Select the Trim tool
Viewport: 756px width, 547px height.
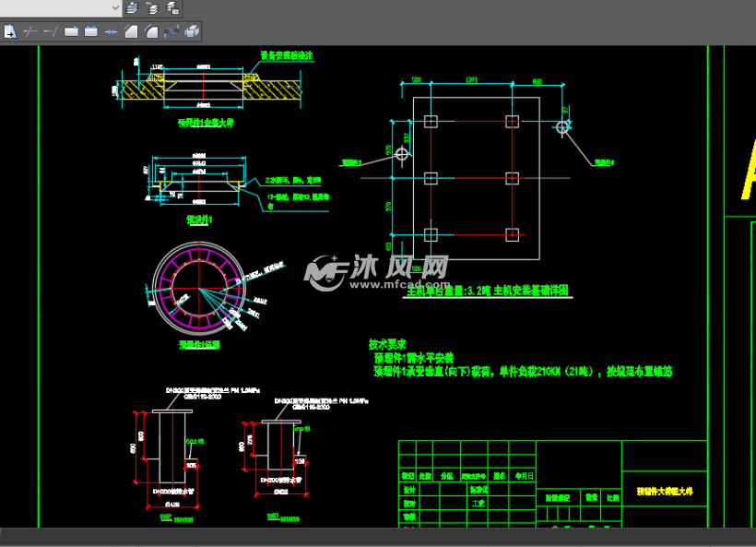tap(30, 31)
